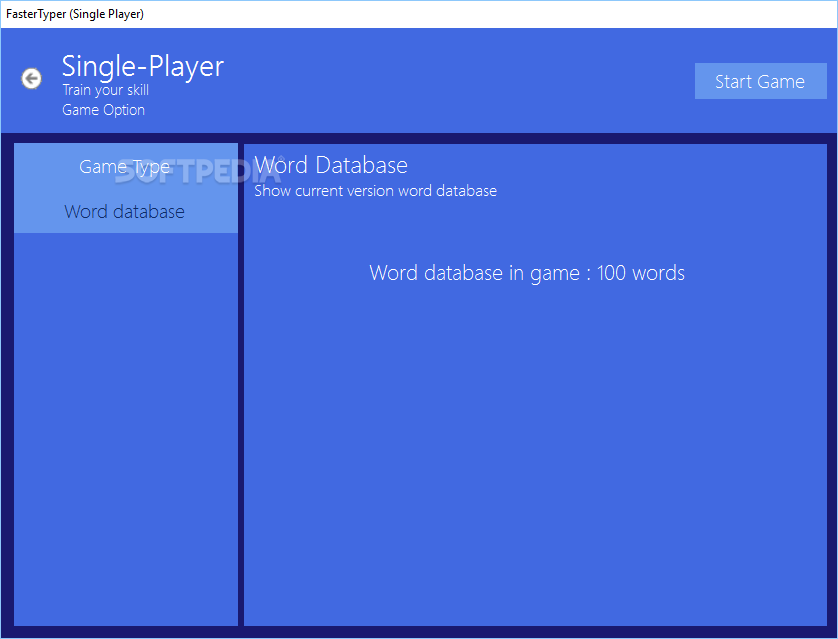Click the 'Single-Player' heading
The image size is (838, 639).
143,66
